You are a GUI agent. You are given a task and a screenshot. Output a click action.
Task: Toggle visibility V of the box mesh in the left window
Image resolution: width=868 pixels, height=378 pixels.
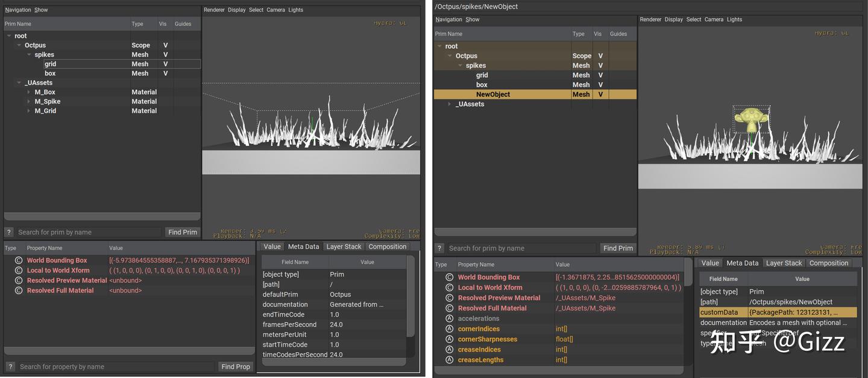(165, 74)
